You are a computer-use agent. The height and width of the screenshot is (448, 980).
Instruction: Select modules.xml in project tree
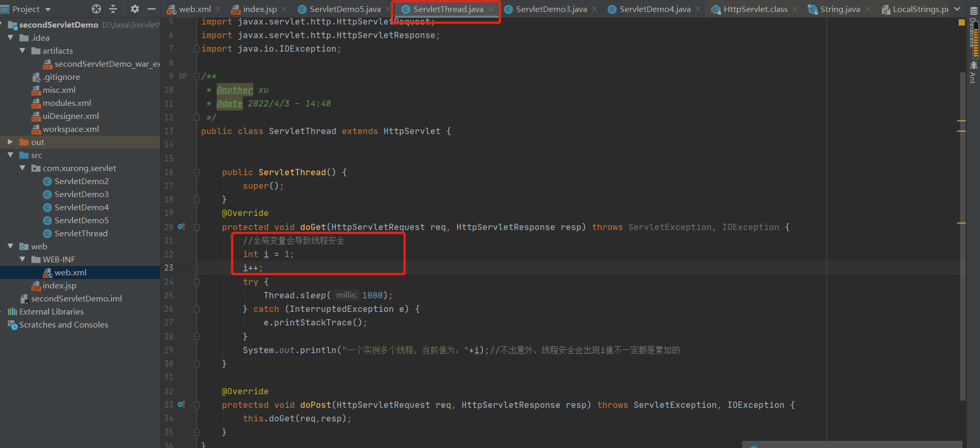[61, 103]
